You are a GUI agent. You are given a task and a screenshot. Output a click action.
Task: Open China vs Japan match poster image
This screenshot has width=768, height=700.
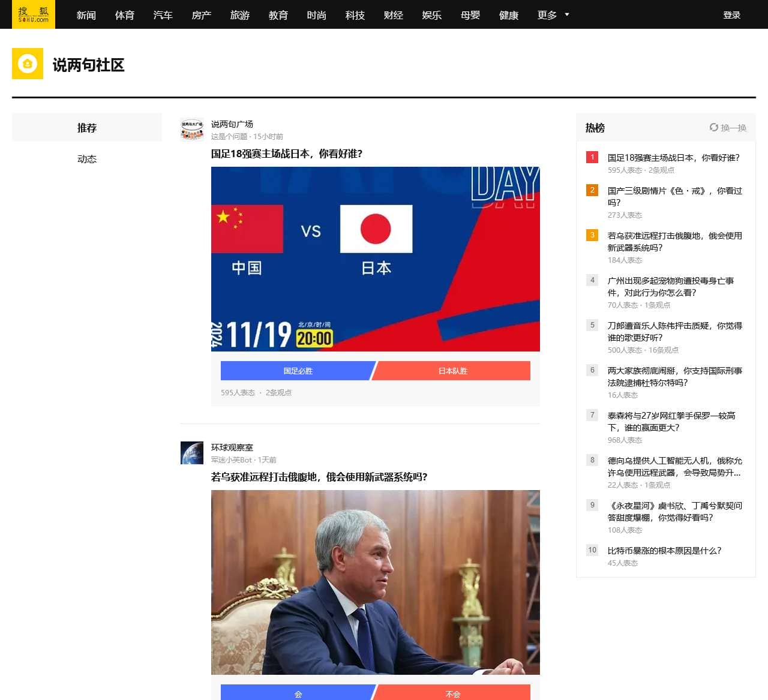(376, 259)
